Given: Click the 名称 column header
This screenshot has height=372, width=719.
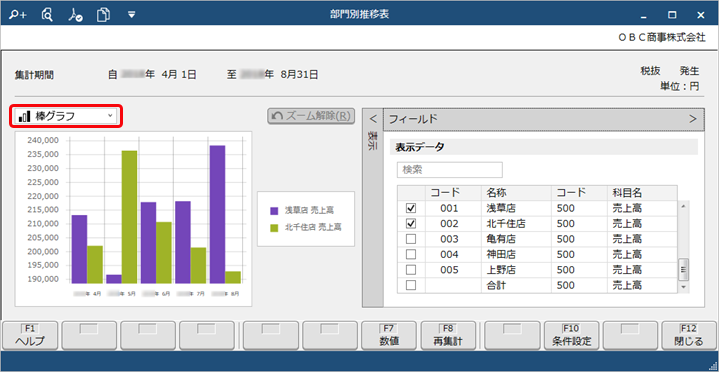Looking at the screenshot, I should pos(516,193).
